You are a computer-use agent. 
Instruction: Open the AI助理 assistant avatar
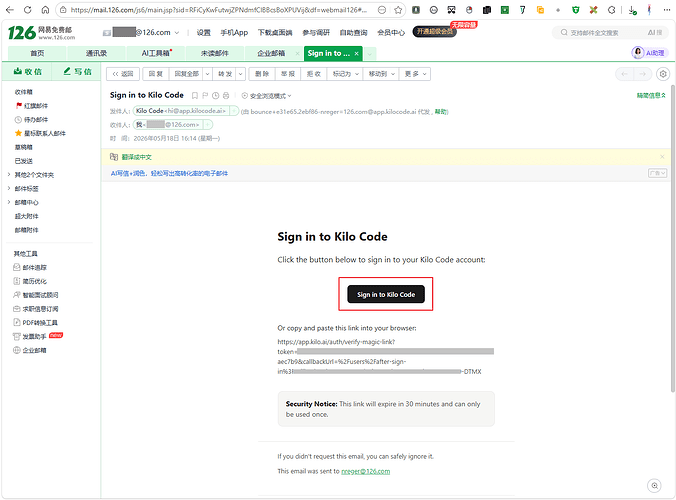(638, 53)
